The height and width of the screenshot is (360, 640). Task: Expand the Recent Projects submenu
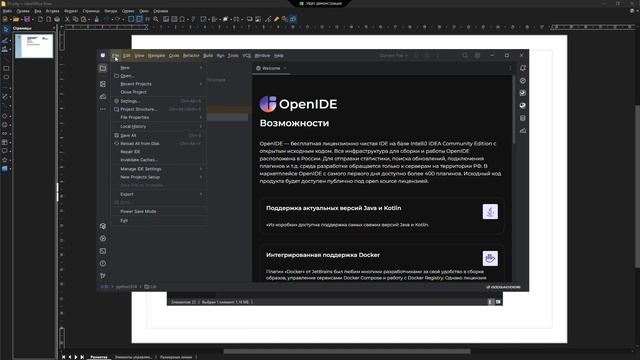point(159,84)
